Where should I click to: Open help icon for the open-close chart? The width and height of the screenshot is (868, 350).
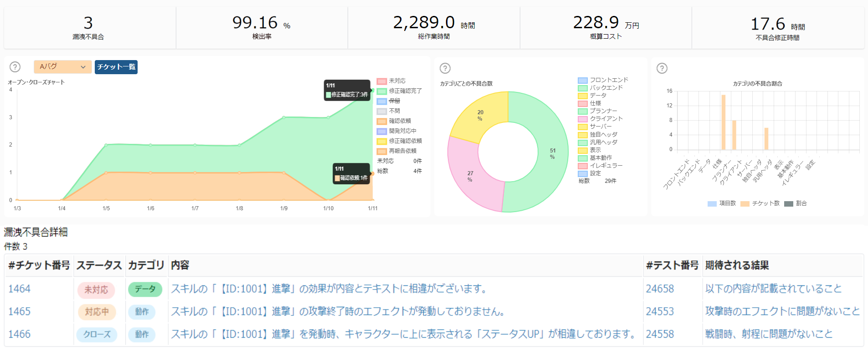pos(15,67)
